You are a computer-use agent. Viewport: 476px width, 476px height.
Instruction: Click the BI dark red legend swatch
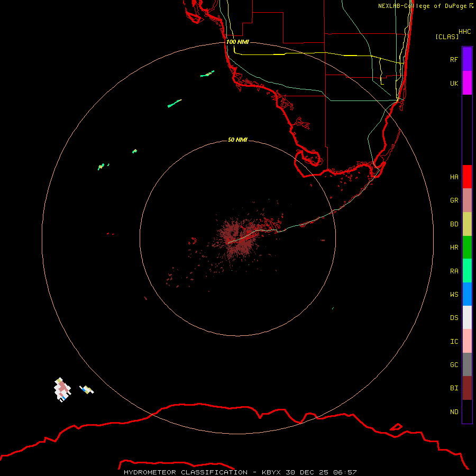click(467, 388)
